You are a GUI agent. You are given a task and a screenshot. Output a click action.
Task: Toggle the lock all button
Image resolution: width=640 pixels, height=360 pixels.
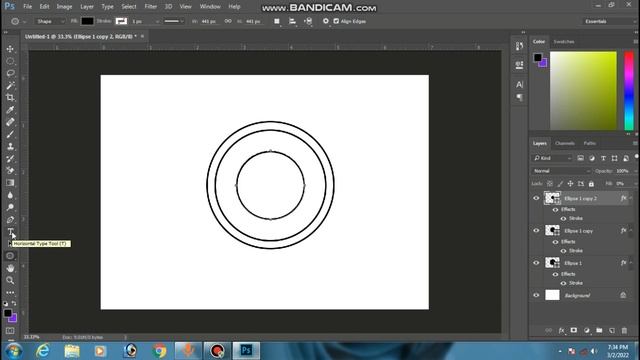pos(591,184)
